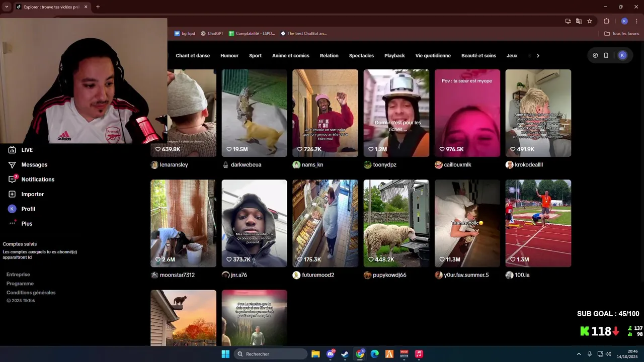Image resolution: width=644 pixels, height=362 pixels.
Task: Open the Comptabilité - LSPD bookmark
Action: [252, 34]
